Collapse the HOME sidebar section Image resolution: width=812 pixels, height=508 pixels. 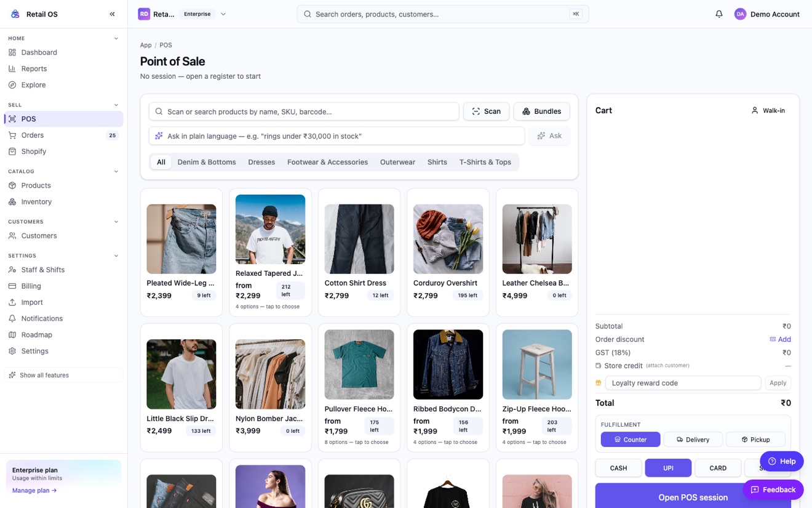[116, 38]
